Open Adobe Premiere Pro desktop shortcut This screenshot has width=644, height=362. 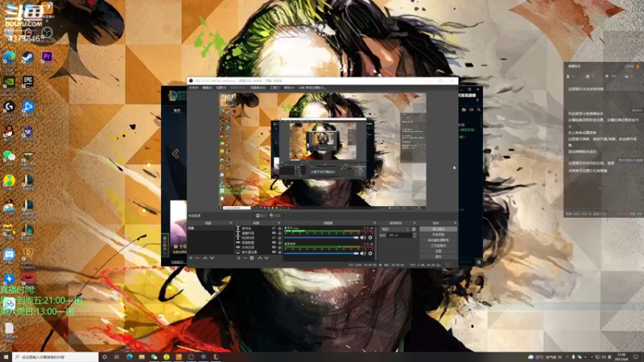coord(47,59)
